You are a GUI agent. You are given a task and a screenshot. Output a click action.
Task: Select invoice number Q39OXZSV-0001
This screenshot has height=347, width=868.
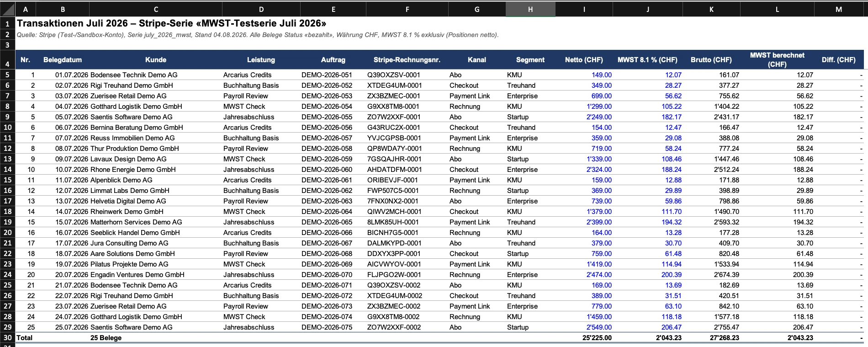(394, 75)
